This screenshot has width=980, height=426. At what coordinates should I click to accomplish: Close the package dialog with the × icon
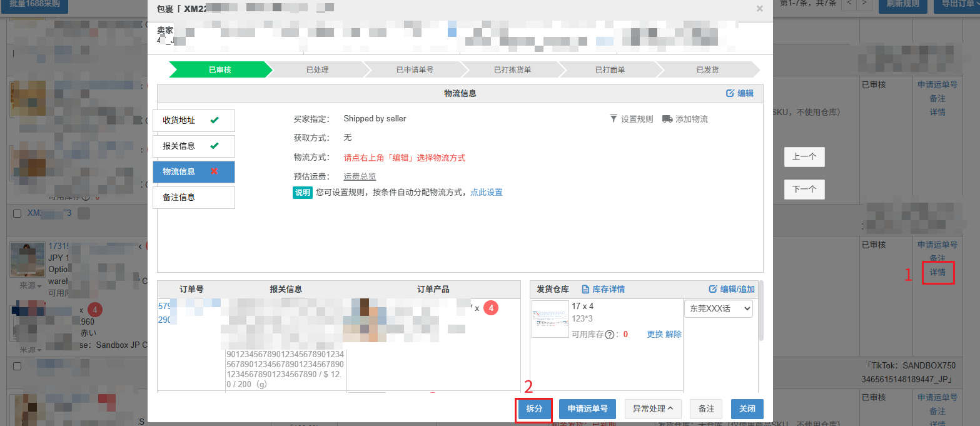[760, 9]
